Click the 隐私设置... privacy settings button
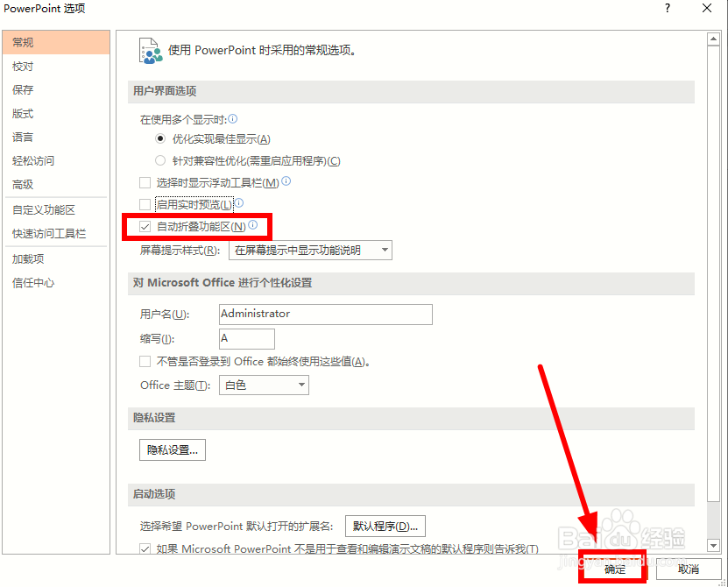 coord(173,449)
